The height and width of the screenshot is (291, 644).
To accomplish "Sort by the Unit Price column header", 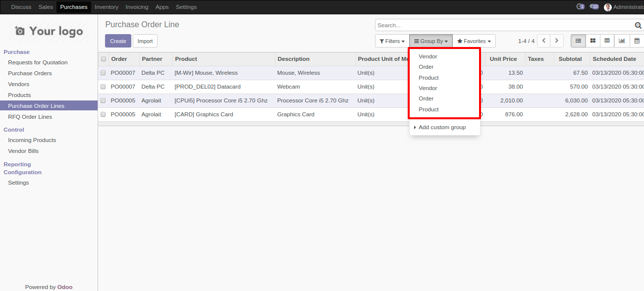I will (x=505, y=59).
